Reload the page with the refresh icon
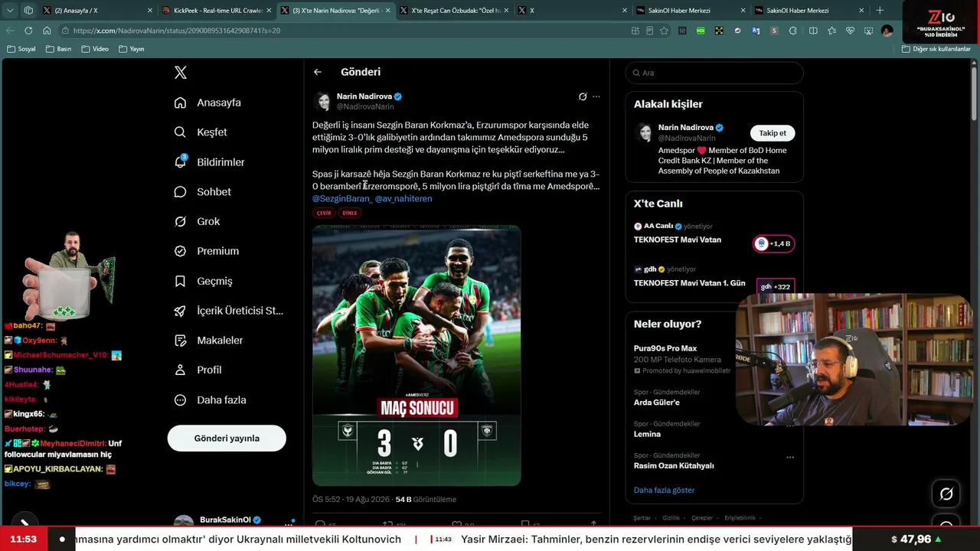 click(28, 31)
